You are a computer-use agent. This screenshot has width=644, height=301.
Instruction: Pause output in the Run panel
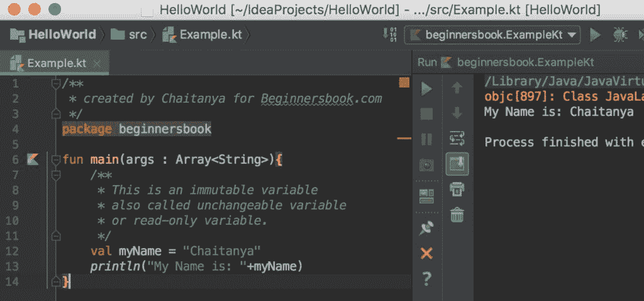[x=427, y=139]
